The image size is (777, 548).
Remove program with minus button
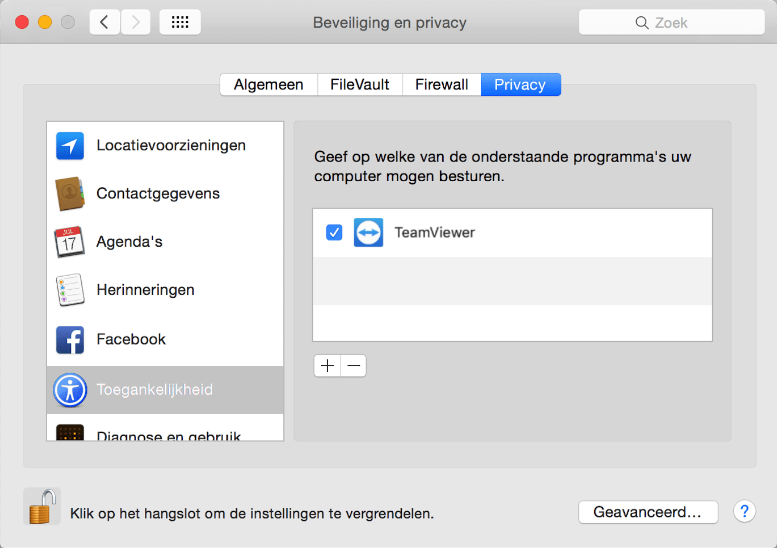point(353,366)
